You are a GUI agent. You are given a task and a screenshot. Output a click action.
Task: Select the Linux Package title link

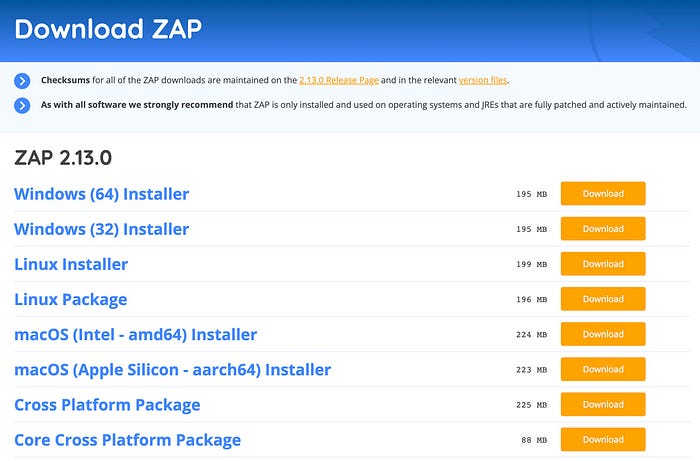[x=71, y=300]
